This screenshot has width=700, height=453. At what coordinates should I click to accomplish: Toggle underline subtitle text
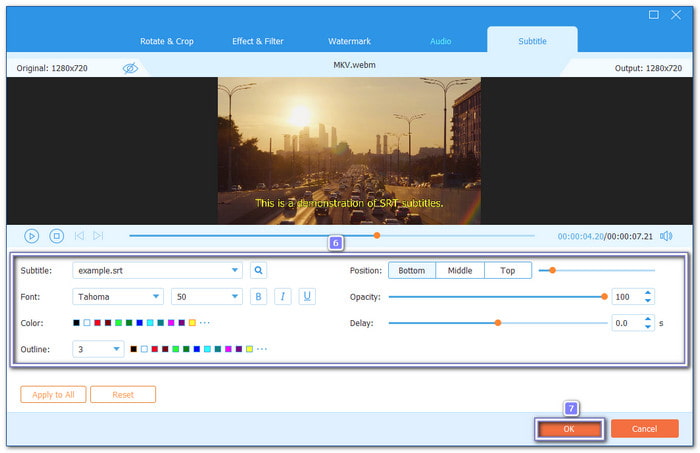coord(307,296)
